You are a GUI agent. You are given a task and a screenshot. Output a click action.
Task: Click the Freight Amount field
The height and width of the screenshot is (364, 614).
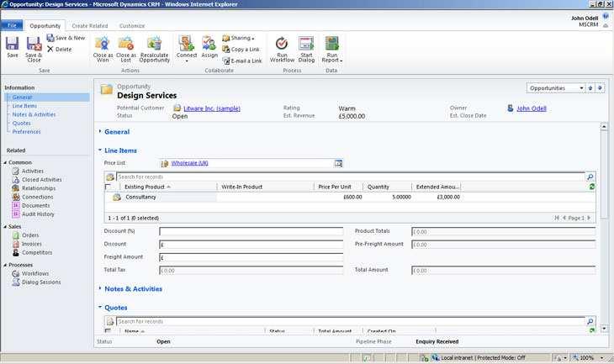[x=251, y=257]
